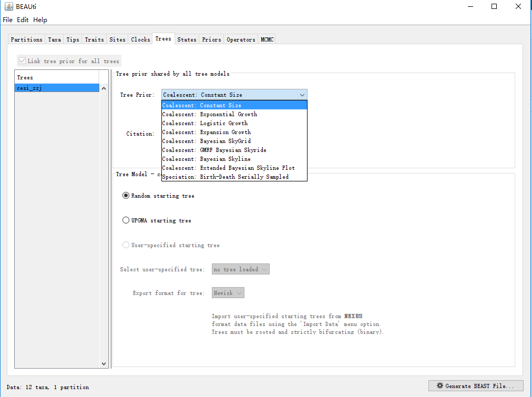Select User-specified starting tree option
This screenshot has width=532, height=397.
pyautogui.click(x=126, y=245)
